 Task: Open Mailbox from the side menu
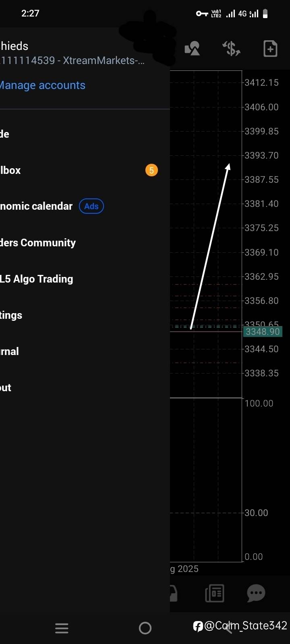click(10, 170)
